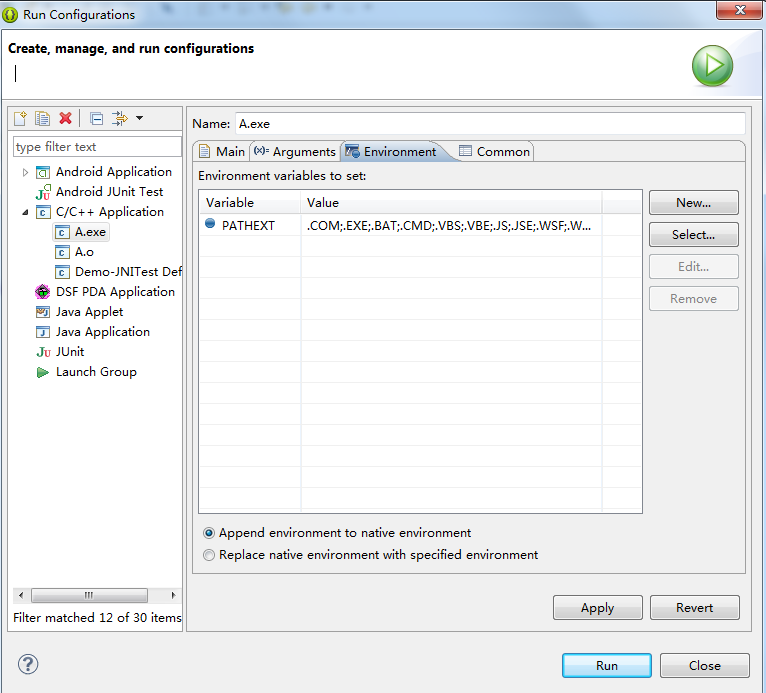Click the Select... button
Image resolution: width=766 pixels, height=693 pixels.
(694, 235)
